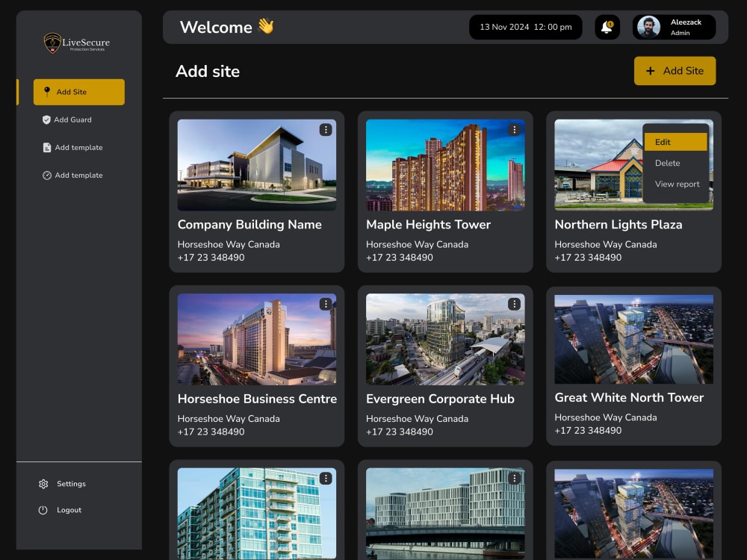The height and width of the screenshot is (560, 747).
Task: Click the phone number under Great White North Tower
Action: [588, 431]
